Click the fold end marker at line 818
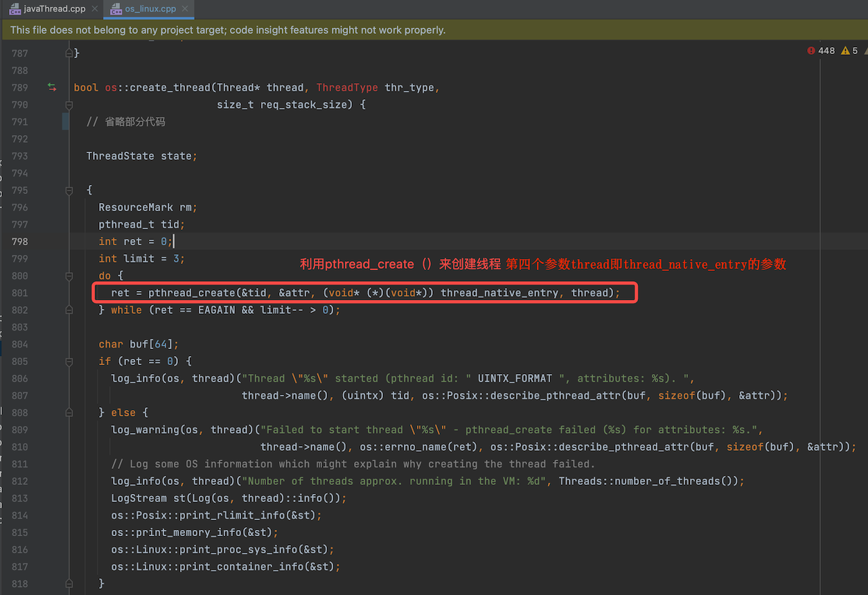868x595 pixels. (69, 583)
